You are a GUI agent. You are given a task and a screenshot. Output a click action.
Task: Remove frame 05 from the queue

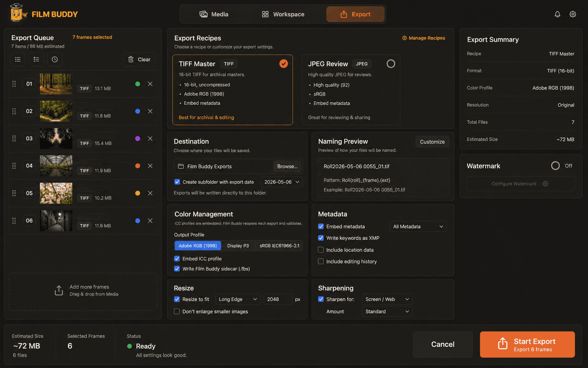pyautogui.click(x=150, y=193)
